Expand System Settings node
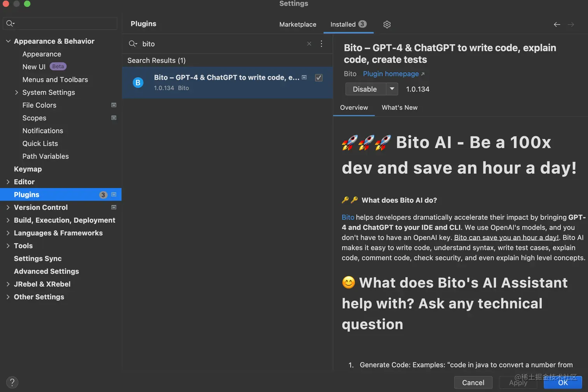 click(x=16, y=92)
